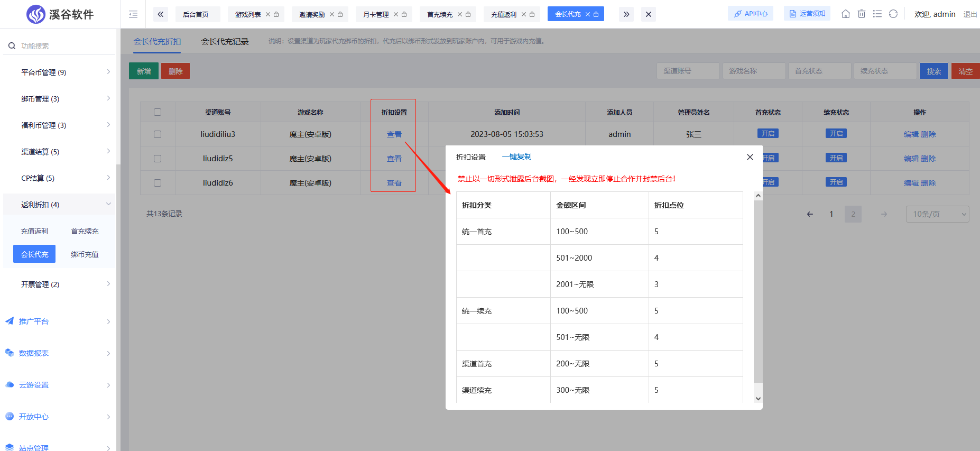
Task: Check the row checkbox for liudidiz5
Action: (158, 159)
